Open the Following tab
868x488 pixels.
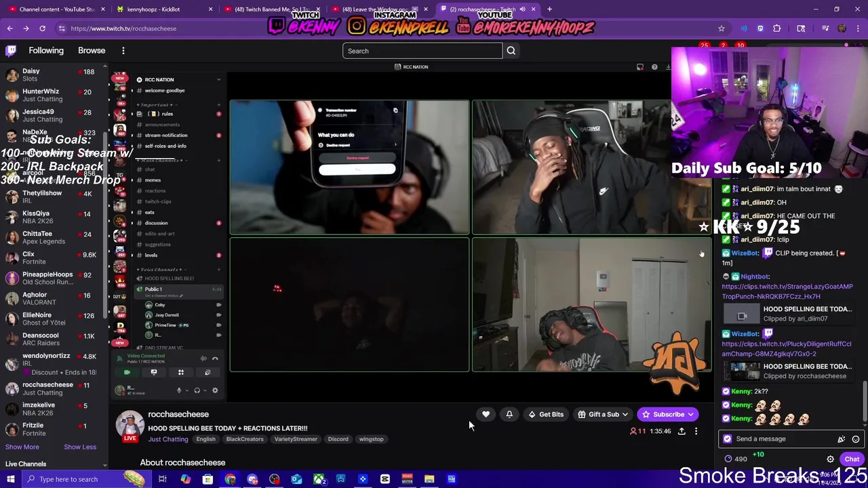(46, 51)
